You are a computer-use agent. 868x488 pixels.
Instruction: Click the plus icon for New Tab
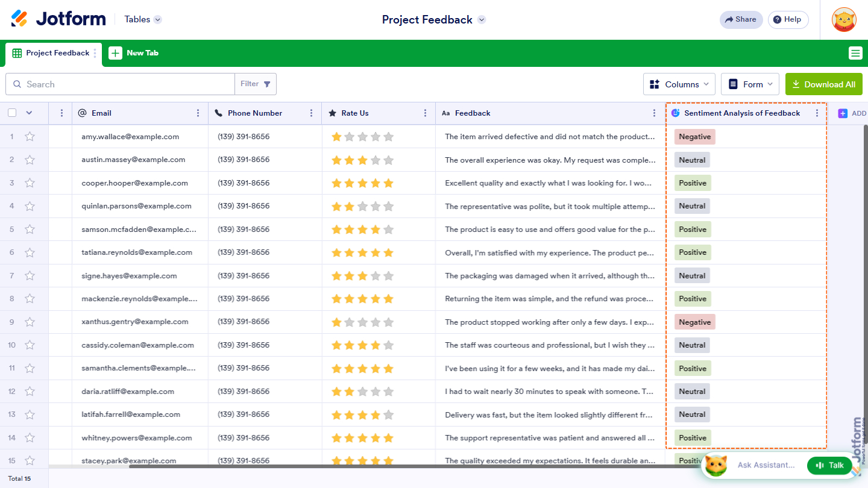(x=115, y=53)
